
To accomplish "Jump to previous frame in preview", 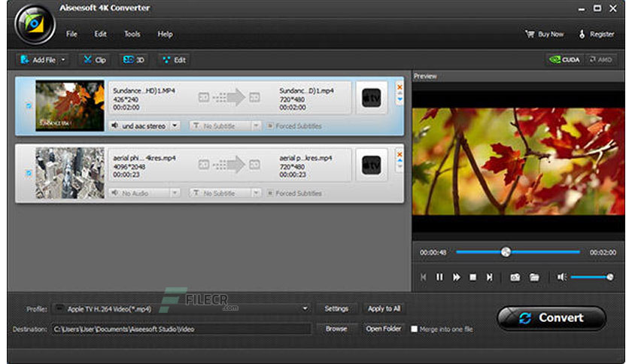I will tap(423, 277).
